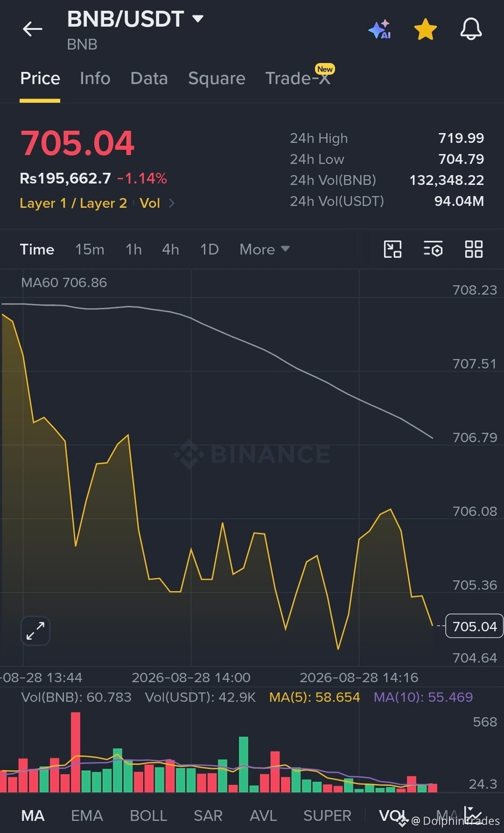Image resolution: width=504 pixels, height=833 pixels.
Task: Click the current price label 705.04 on axis
Action: (475, 626)
